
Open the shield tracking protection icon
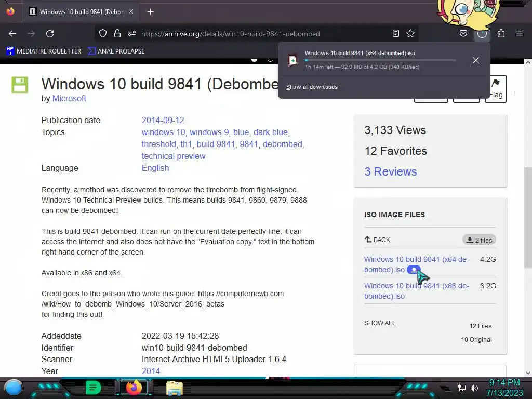coord(103,33)
